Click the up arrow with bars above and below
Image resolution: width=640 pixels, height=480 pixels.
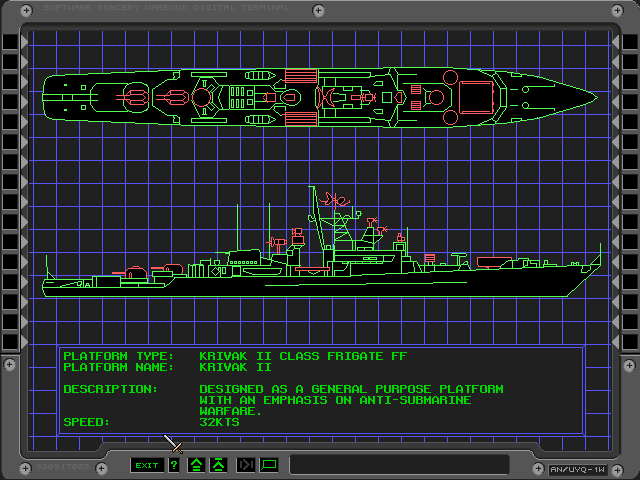(218, 465)
